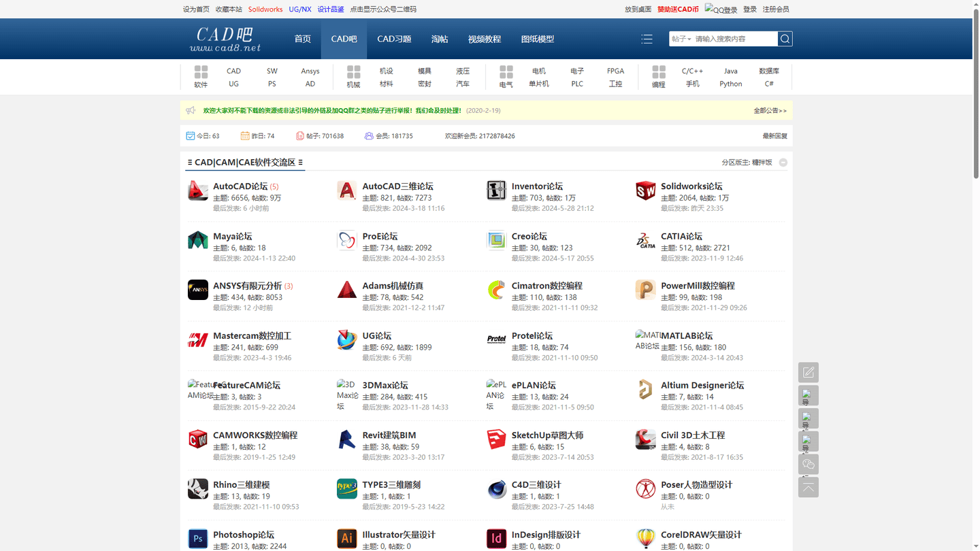Click the 编程 category grid icon

pos(658,72)
